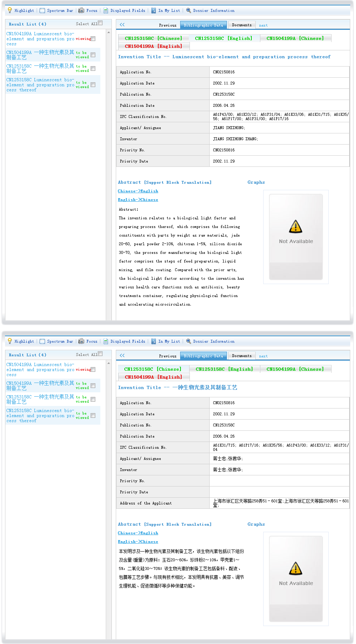Check the box for CN1253158C Luminescent result in bottom list
Viewport: 356px width, 644px height.
tap(93, 415)
